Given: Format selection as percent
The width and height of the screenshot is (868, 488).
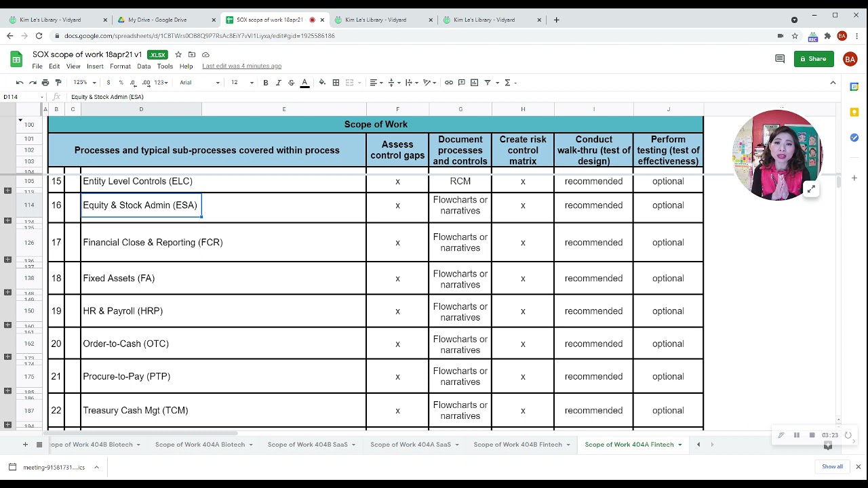Looking at the screenshot, I should pos(121,83).
